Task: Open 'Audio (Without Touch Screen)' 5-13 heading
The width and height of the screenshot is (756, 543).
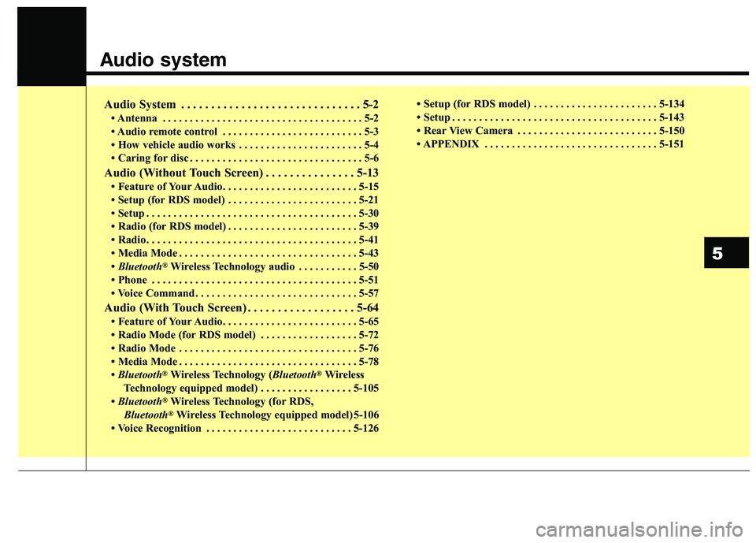Action: (x=241, y=173)
